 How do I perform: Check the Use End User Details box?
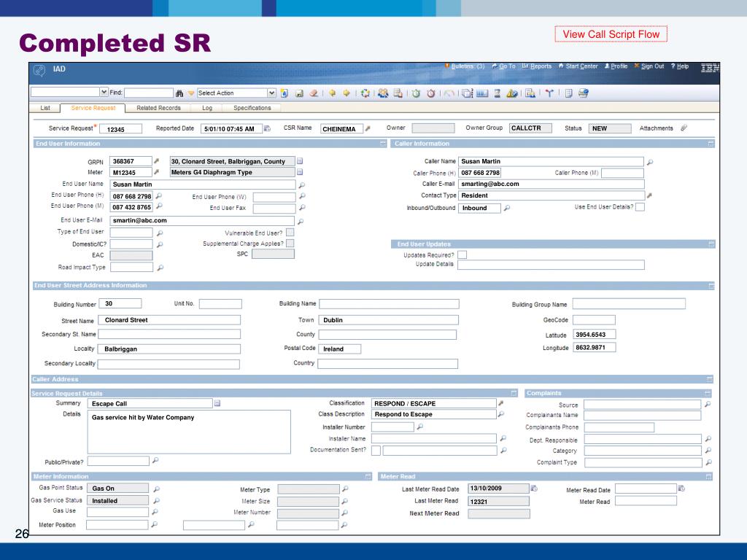(640, 207)
